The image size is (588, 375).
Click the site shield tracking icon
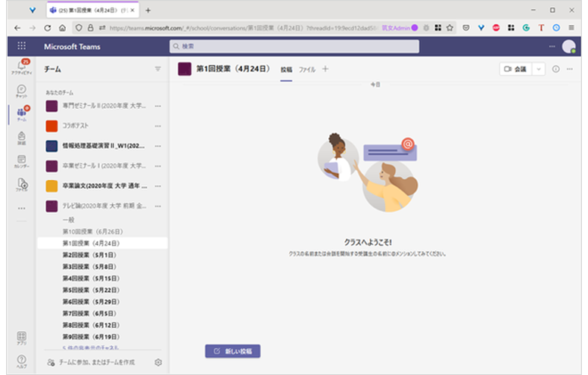[79, 28]
